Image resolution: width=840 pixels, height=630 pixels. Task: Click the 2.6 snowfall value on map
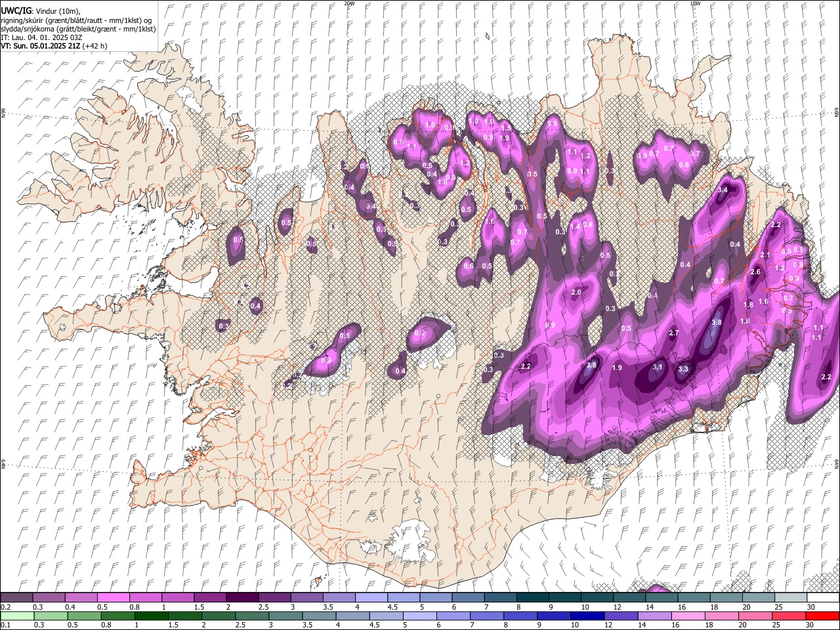[755, 272]
